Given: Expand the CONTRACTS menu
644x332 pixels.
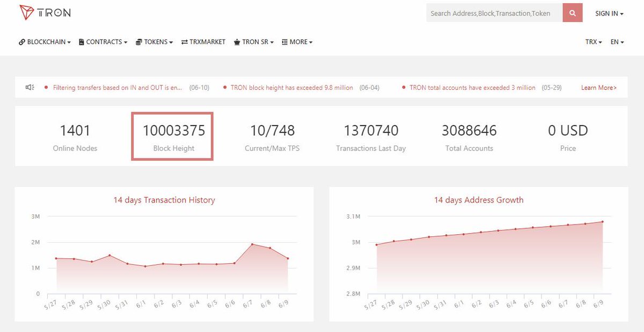Looking at the screenshot, I should [x=103, y=42].
